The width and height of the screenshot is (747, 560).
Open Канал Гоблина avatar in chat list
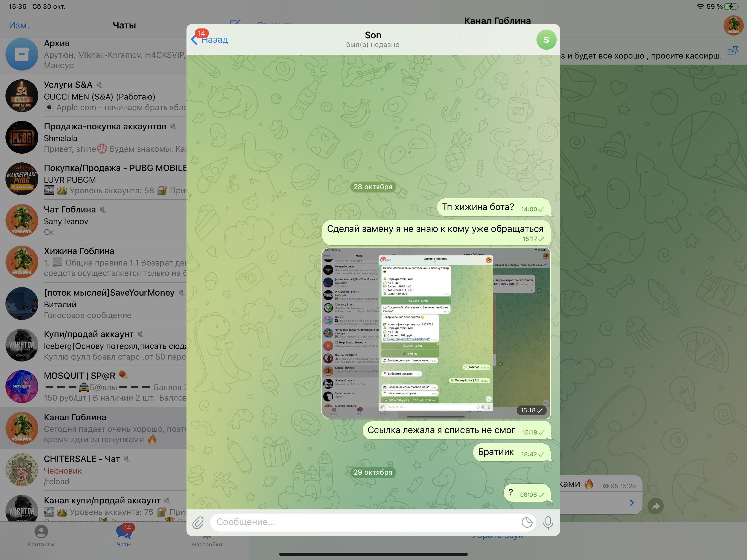click(x=22, y=428)
